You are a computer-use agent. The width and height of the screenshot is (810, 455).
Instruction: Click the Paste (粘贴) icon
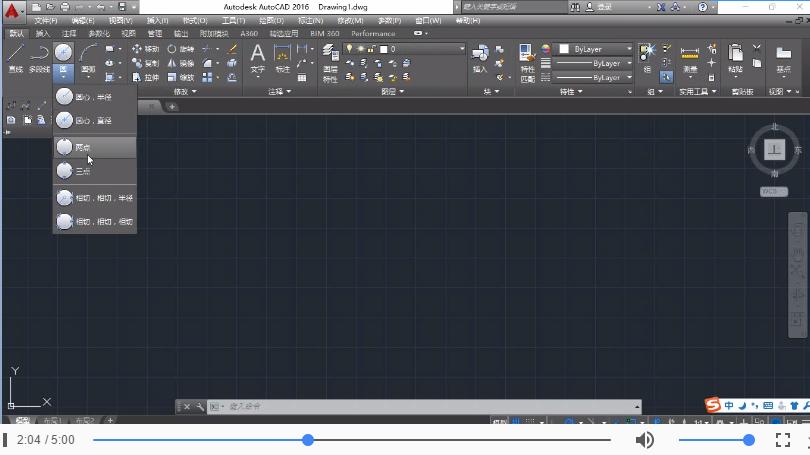tap(736, 56)
